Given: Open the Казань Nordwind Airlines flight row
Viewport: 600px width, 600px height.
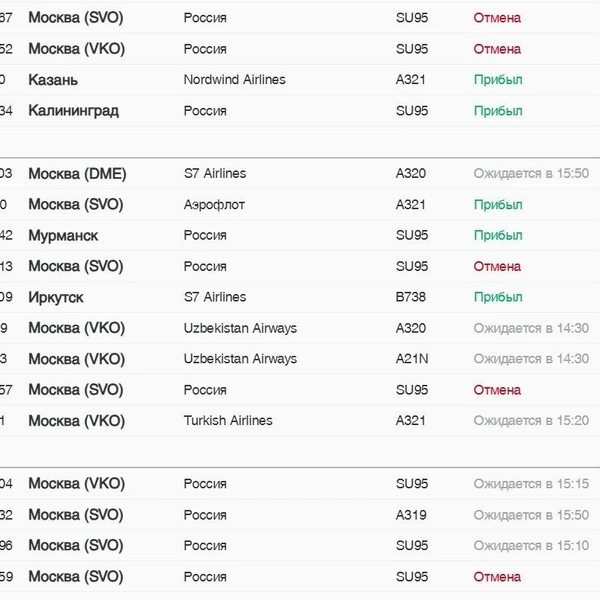Looking at the screenshot, I should pos(300,80).
